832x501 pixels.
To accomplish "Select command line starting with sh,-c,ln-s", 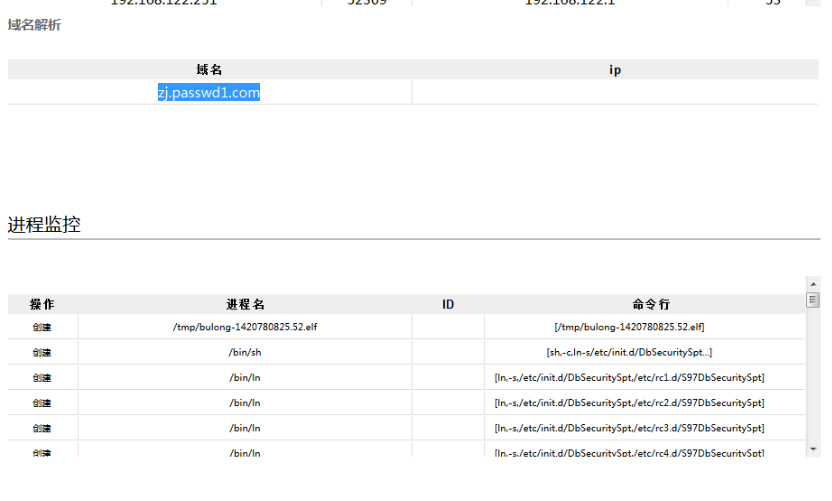I will click(x=629, y=352).
